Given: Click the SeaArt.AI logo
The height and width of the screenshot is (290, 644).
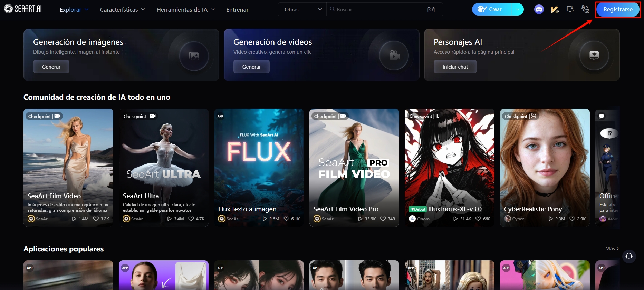Looking at the screenshot, I should 23,9.
